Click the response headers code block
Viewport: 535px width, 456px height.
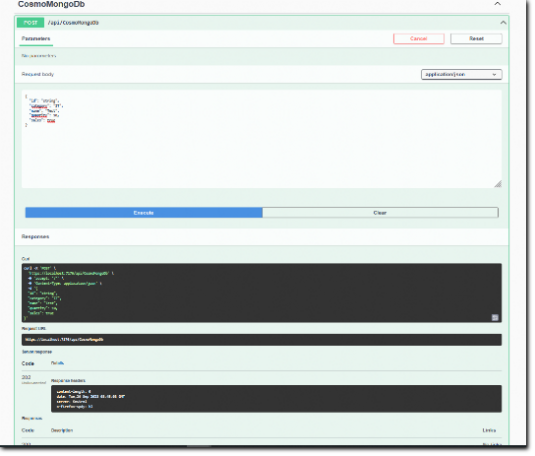(276, 399)
